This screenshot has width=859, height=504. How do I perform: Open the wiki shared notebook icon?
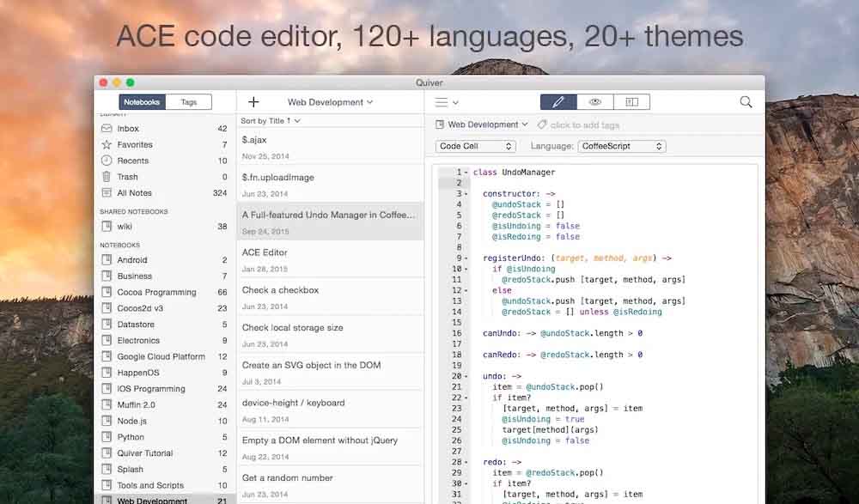pyautogui.click(x=107, y=227)
